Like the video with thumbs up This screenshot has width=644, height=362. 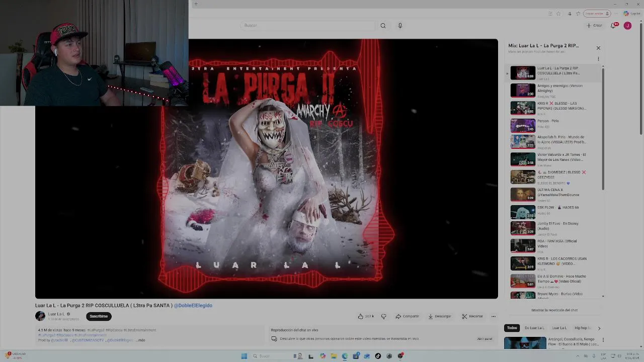tap(366, 316)
